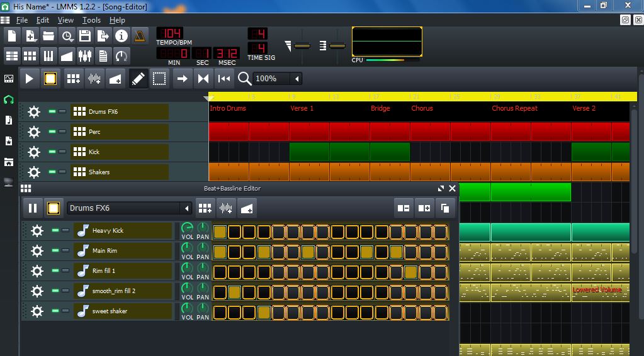Open the Main Rim instrument button
Screen dimensions: 644x356
123,250
